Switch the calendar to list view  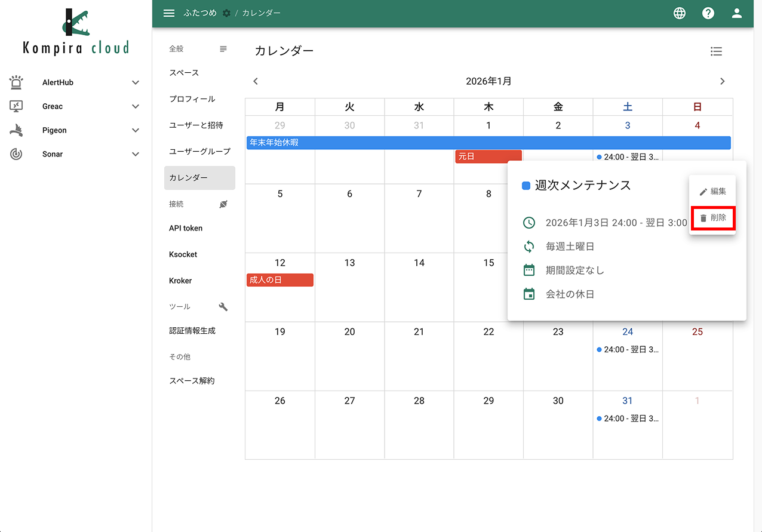[x=716, y=51]
